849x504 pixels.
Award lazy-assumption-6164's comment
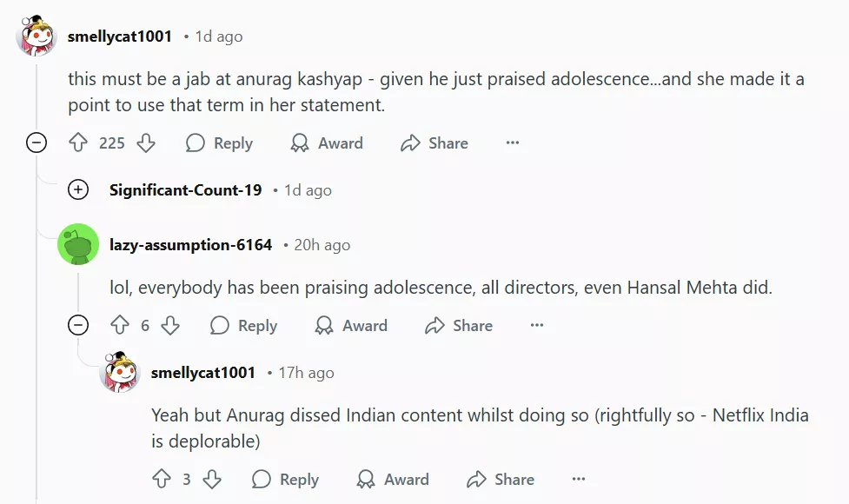350,326
